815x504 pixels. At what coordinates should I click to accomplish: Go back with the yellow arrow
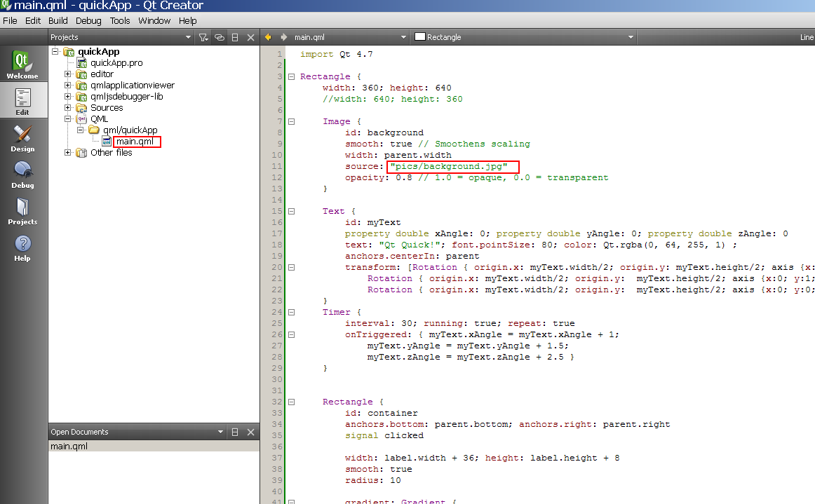(x=268, y=37)
